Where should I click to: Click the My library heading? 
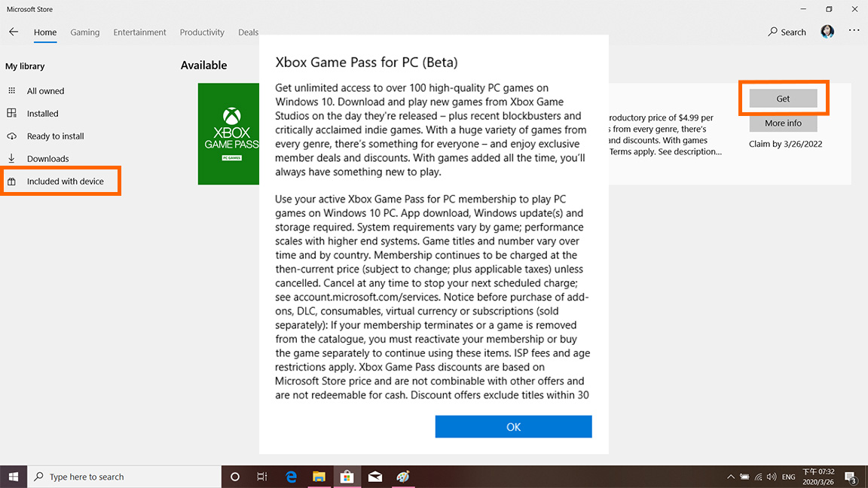point(25,66)
